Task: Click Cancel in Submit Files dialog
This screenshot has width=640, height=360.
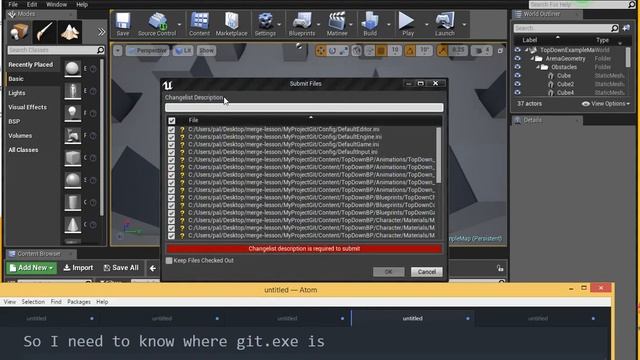Action: (x=427, y=272)
